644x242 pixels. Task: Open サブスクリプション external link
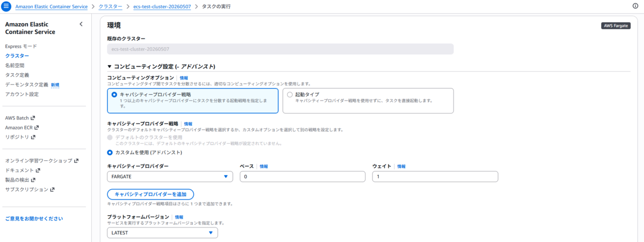pyautogui.click(x=30, y=190)
